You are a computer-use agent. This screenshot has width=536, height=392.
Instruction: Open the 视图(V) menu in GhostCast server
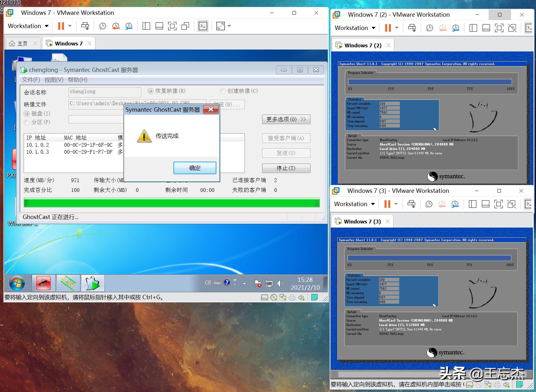click(x=55, y=80)
